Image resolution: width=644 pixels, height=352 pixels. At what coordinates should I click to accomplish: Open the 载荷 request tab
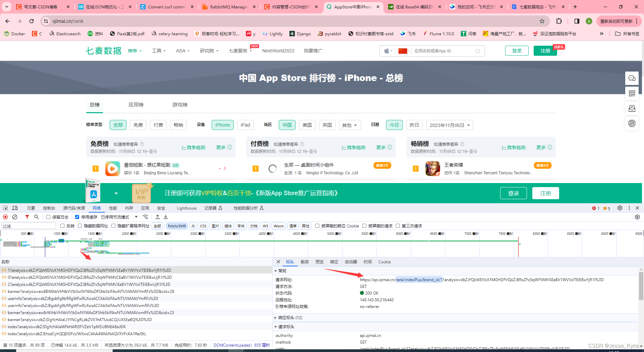(x=305, y=262)
